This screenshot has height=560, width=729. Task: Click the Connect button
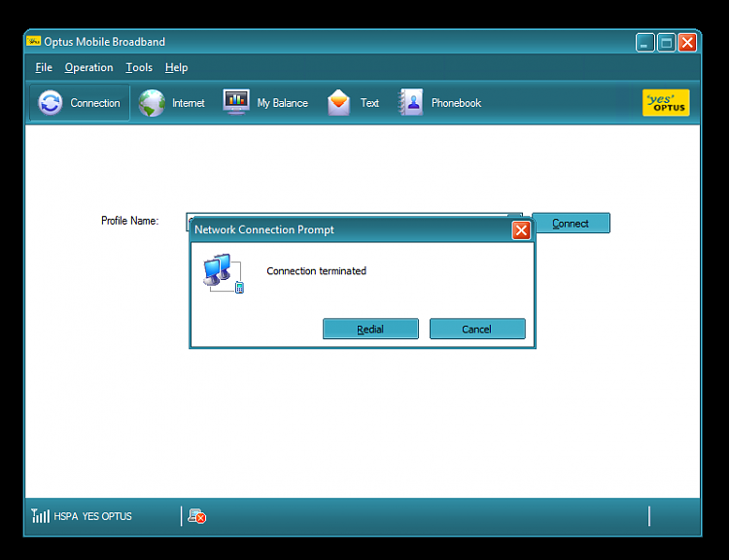click(571, 224)
